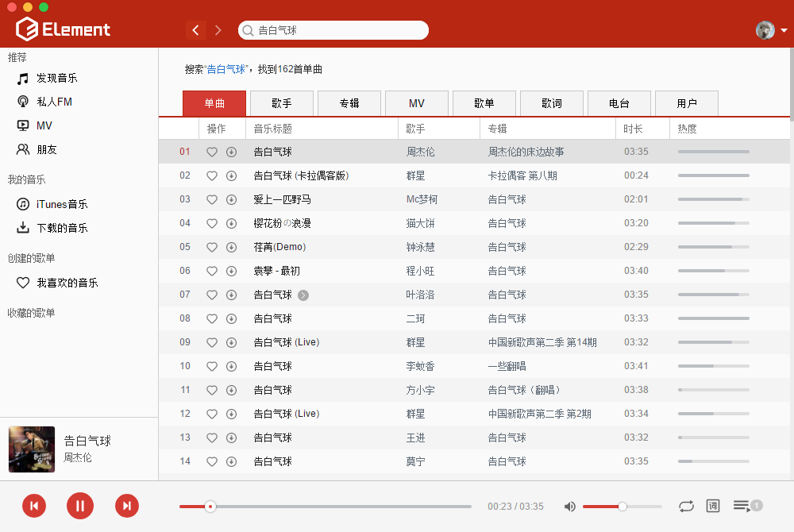Viewport: 794px width, 532px height.
Task: Mute the volume speaker icon
Action: (569, 507)
